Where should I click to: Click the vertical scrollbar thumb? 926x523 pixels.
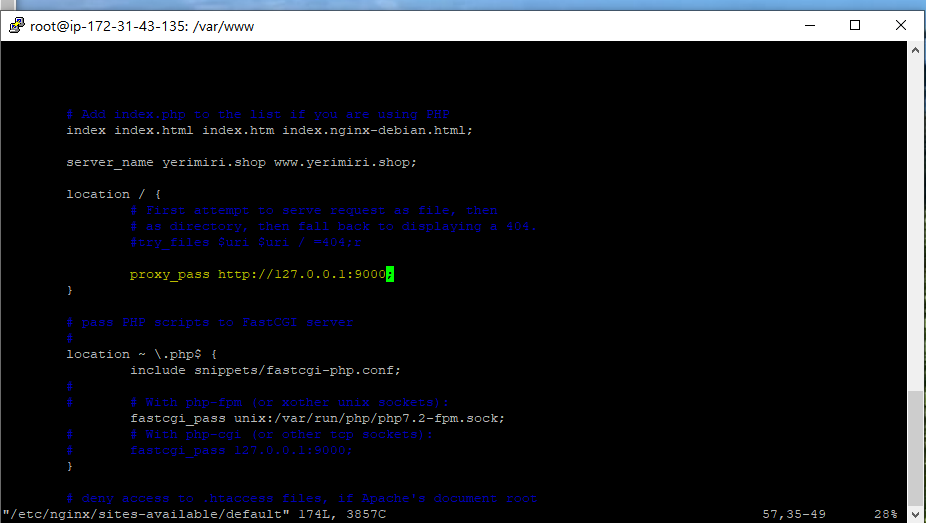tap(915, 449)
